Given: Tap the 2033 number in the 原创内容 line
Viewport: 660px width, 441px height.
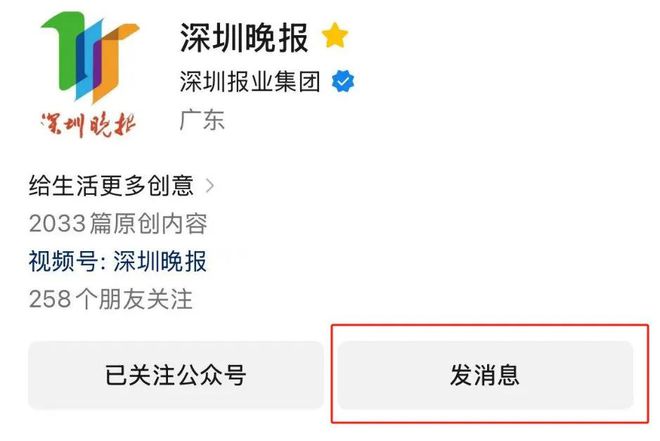Looking at the screenshot, I should point(58,223).
